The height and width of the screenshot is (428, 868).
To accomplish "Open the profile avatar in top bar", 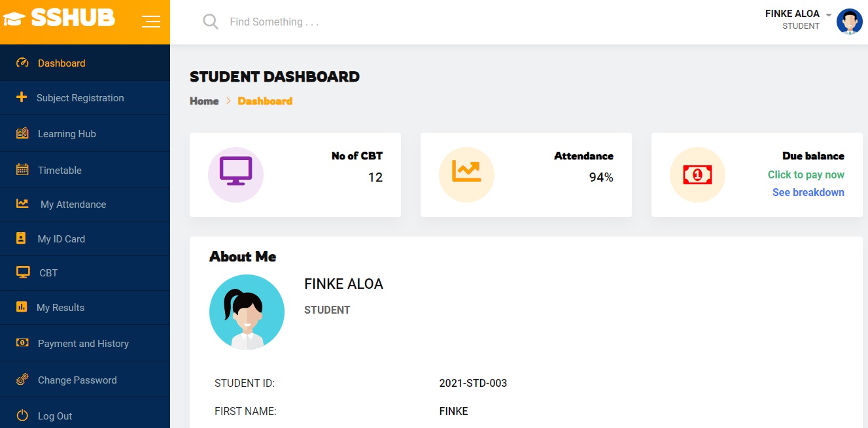I will pyautogui.click(x=849, y=22).
